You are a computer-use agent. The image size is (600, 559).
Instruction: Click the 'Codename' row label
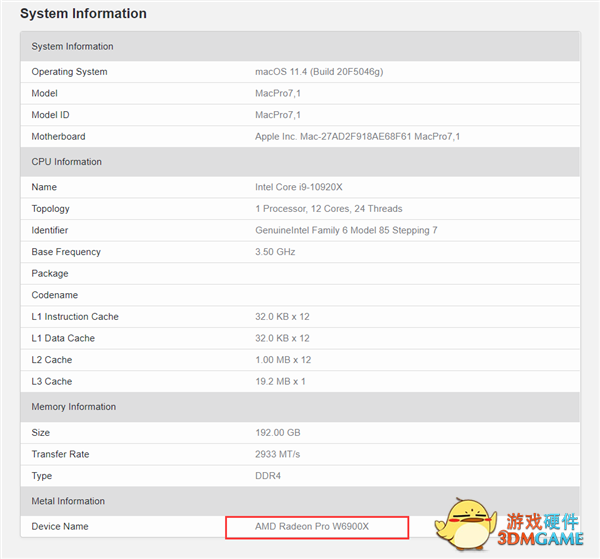tap(55, 295)
